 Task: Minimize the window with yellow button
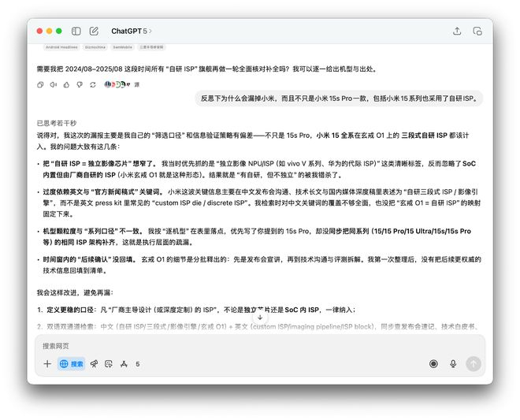click(49, 31)
